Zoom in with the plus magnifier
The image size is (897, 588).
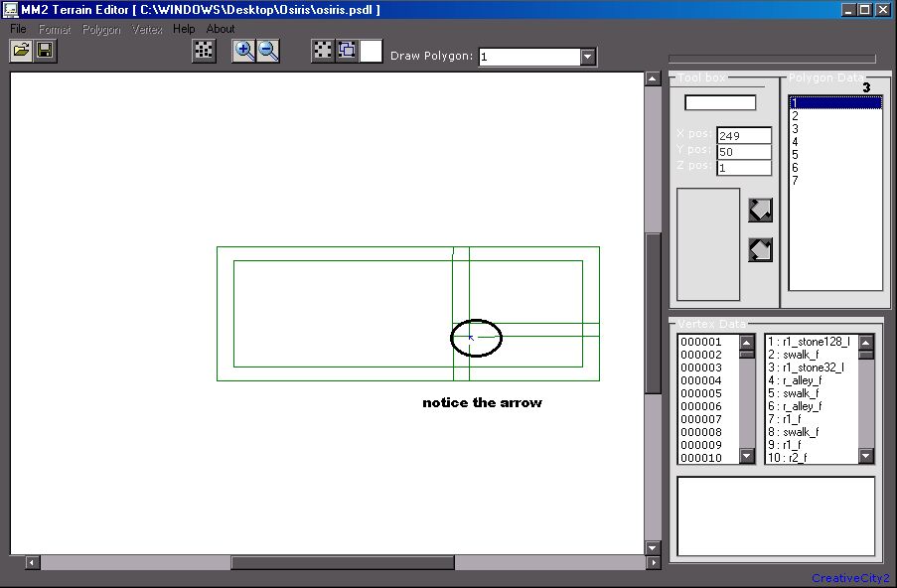pyautogui.click(x=243, y=51)
